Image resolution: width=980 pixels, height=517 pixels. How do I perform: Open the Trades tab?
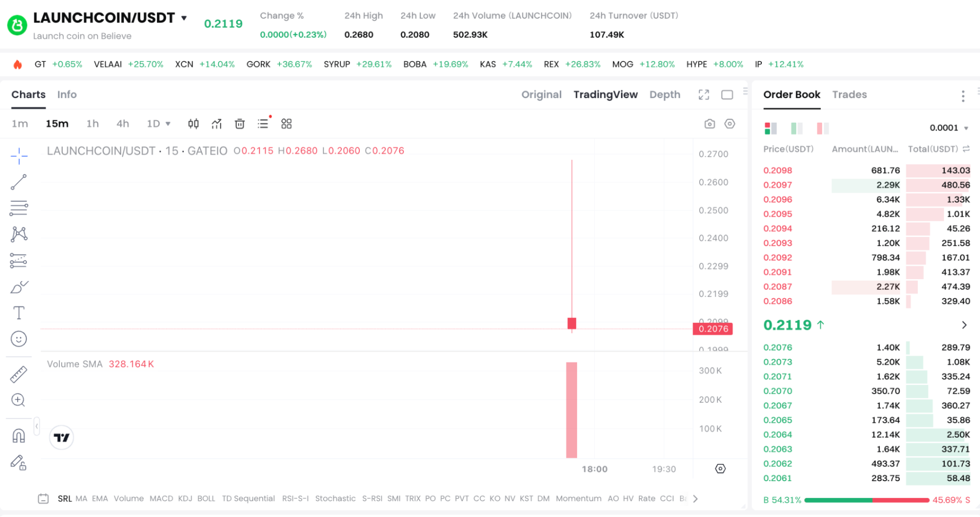coord(849,95)
